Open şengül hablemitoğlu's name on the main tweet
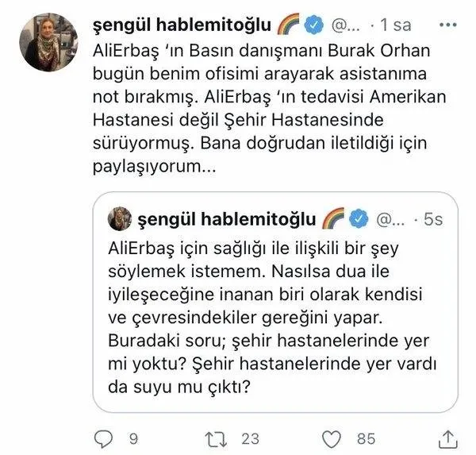 pyautogui.click(x=182, y=25)
